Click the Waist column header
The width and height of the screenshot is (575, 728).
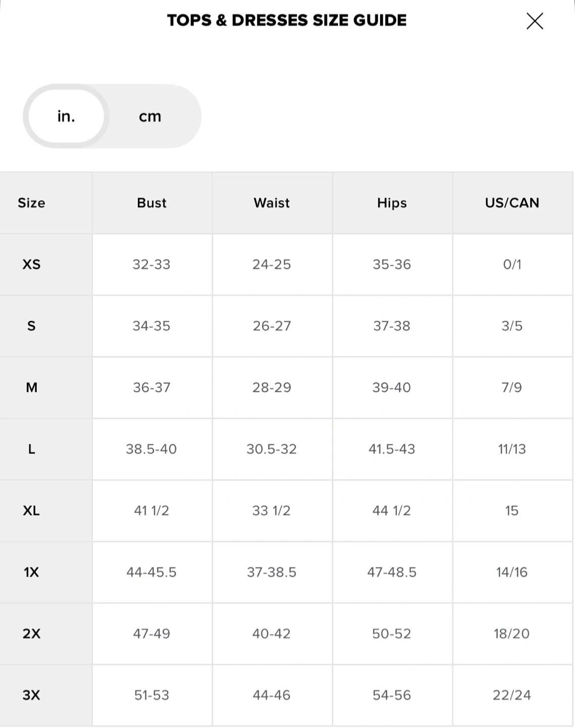point(272,203)
